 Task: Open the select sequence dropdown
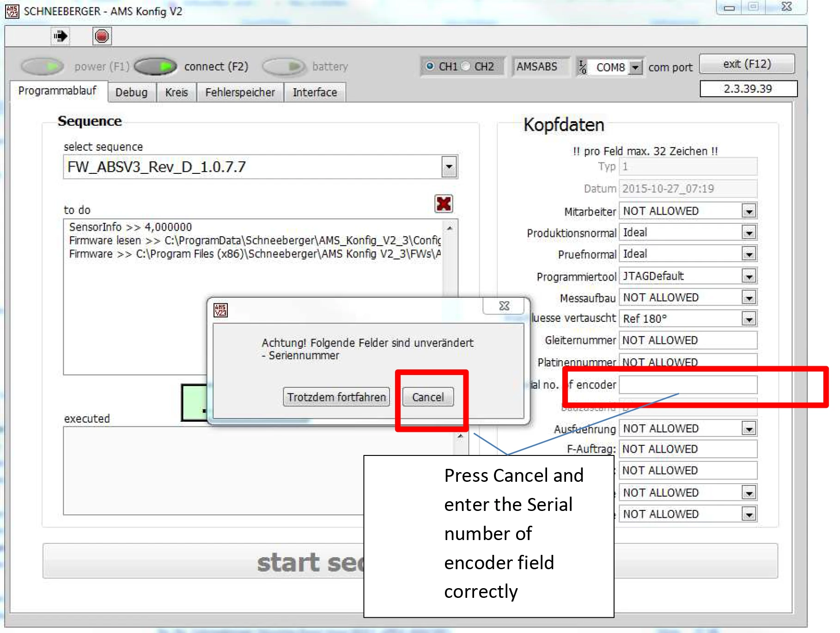[x=449, y=167]
